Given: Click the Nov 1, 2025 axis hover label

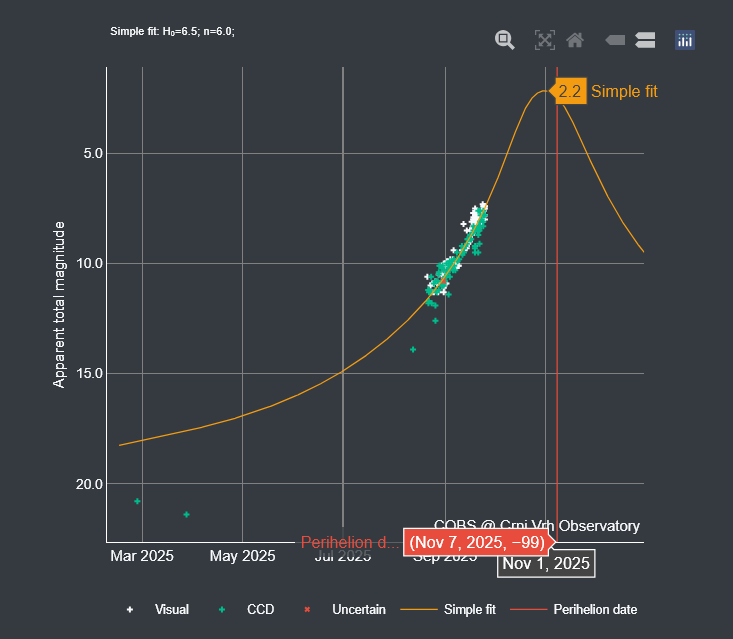Looking at the screenshot, I should (546, 563).
